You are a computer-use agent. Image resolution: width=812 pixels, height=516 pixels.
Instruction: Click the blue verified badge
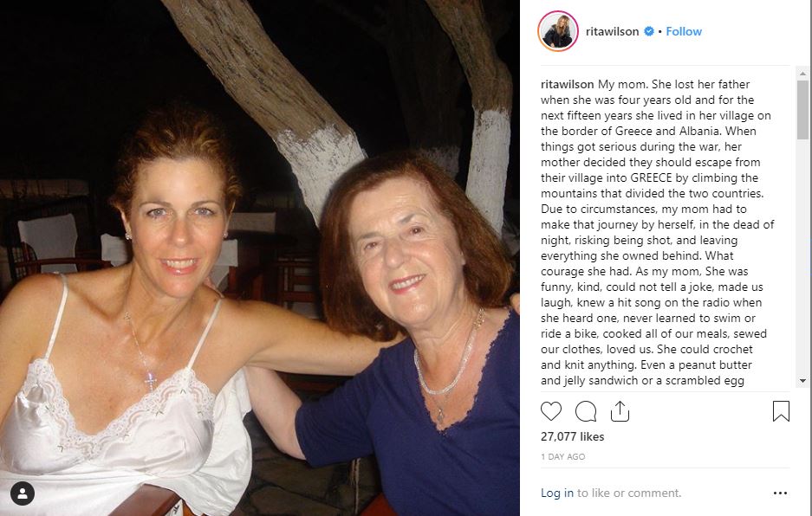[647, 32]
